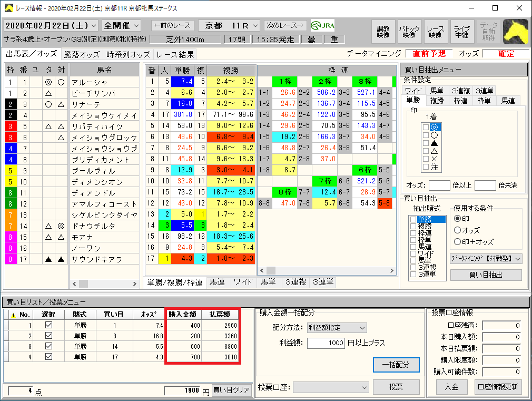Image resolution: width=532 pixels, height=401 pixels.
Task: Open the レース映像 race video
Action: pyautogui.click(x=435, y=32)
